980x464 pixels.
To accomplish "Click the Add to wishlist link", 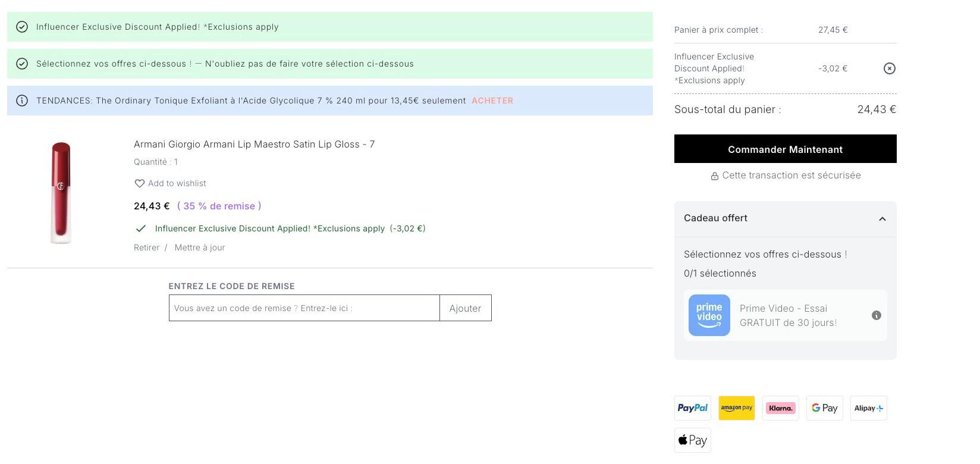I will coord(177,183).
